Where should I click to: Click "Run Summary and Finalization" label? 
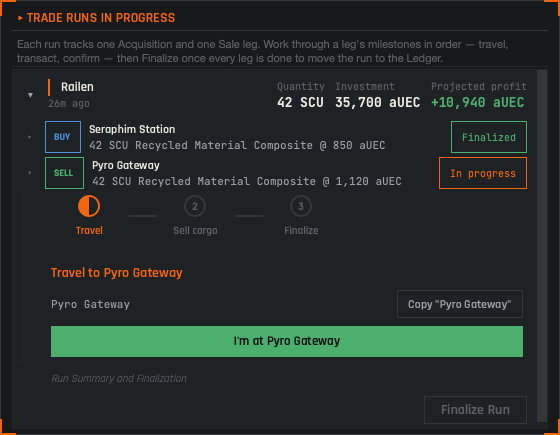119,379
